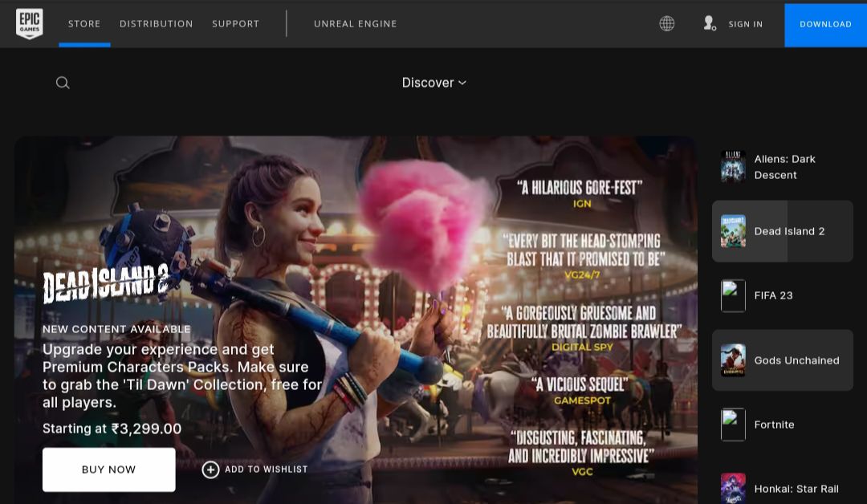This screenshot has height=504, width=867.
Task: Click the New Content Available heading
Action: (116, 329)
